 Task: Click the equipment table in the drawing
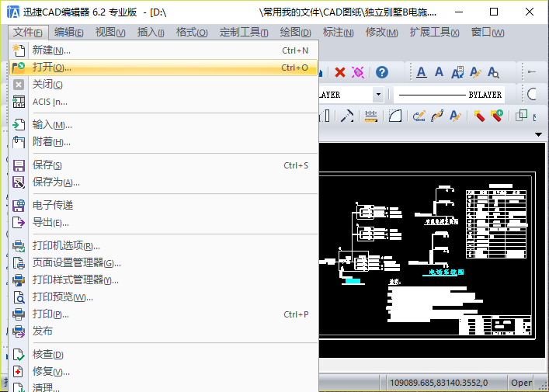point(496,224)
